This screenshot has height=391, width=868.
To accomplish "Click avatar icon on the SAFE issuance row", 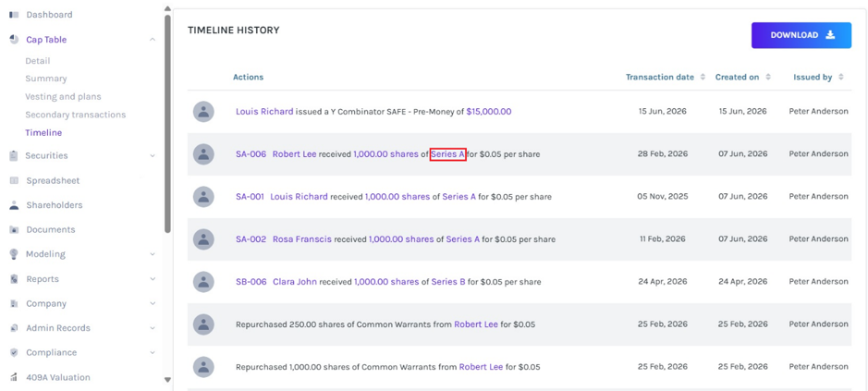I will [203, 111].
